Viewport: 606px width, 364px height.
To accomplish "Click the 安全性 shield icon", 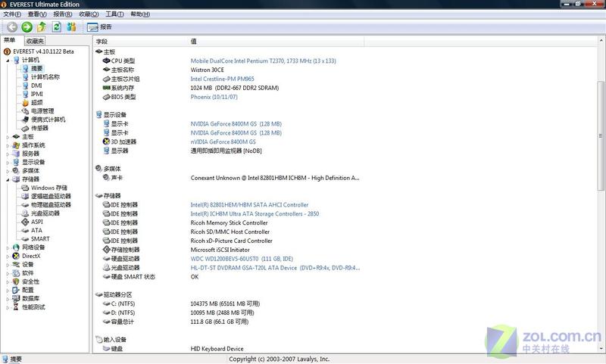I will coord(16,282).
